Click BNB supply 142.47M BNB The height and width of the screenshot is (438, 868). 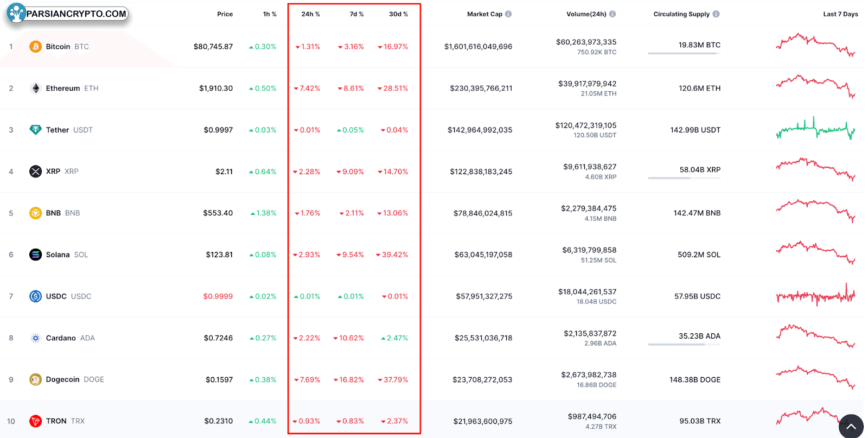[x=697, y=213]
